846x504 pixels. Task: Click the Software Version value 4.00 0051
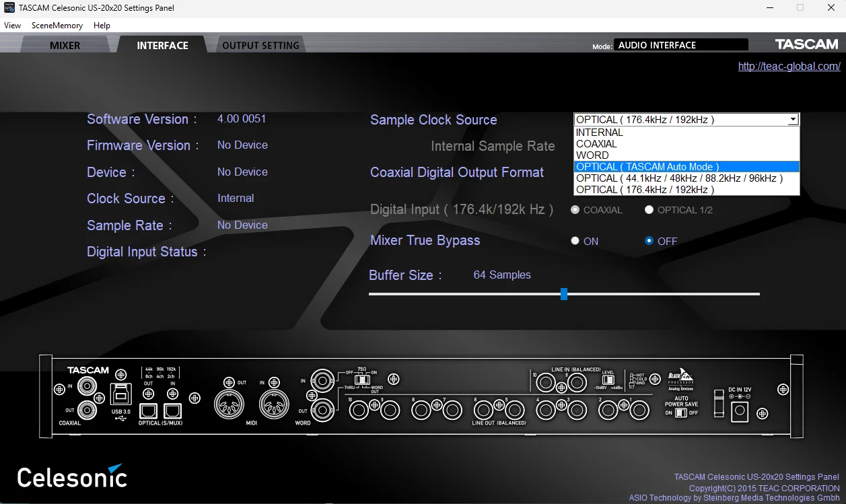(242, 118)
